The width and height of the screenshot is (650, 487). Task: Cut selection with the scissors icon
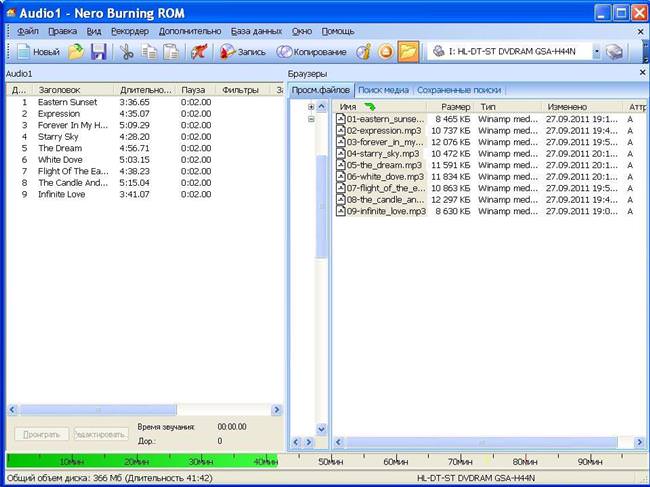pyautogui.click(x=126, y=52)
